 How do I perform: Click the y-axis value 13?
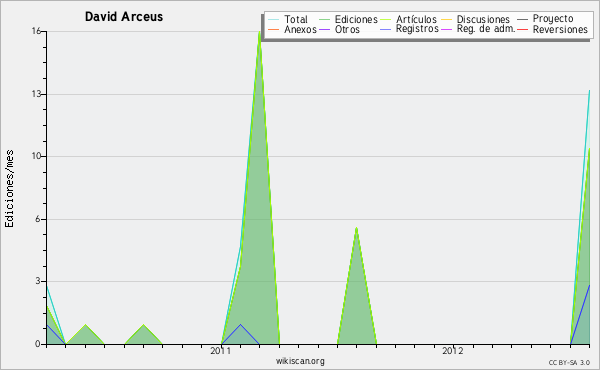tap(36, 94)
